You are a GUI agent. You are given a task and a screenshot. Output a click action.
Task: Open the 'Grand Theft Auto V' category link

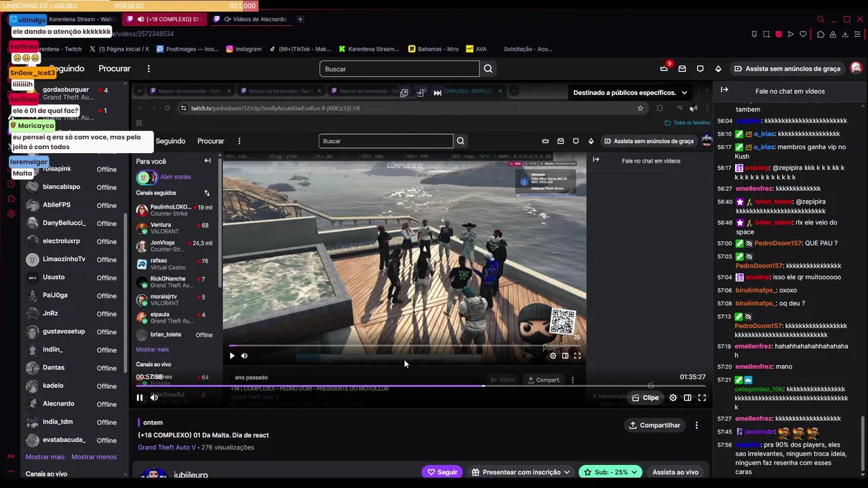click(x=167, y=447)
